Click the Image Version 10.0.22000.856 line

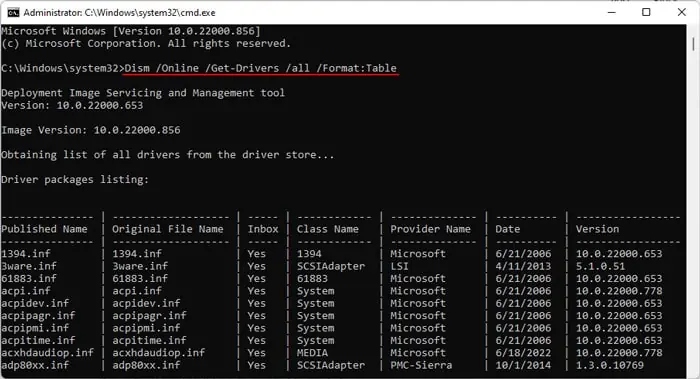tap(91, 130)
